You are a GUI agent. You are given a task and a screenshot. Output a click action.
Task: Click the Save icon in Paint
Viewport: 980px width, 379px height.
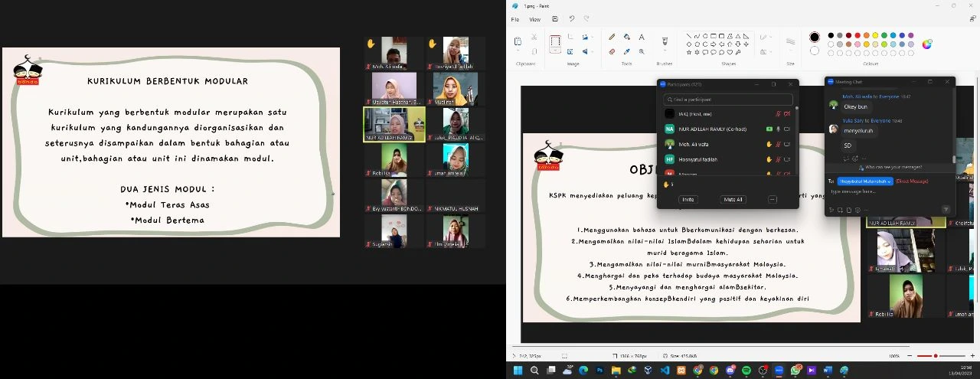coord(554,19)
